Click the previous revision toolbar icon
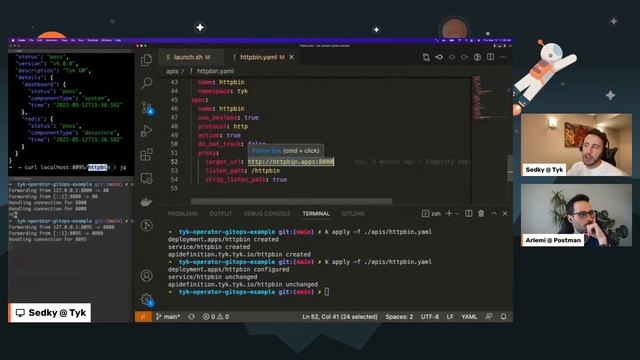The width and height of the screenshot is (640, 360). 452,57
